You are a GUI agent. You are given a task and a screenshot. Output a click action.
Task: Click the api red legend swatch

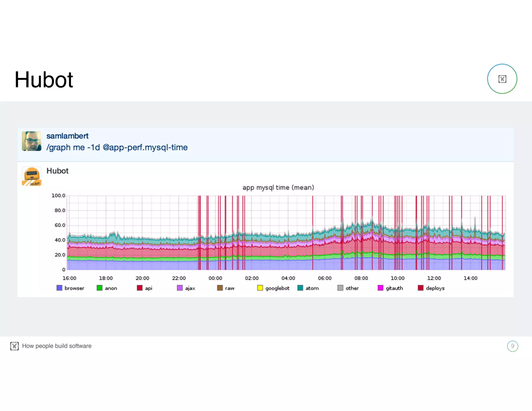coord(140,288)
